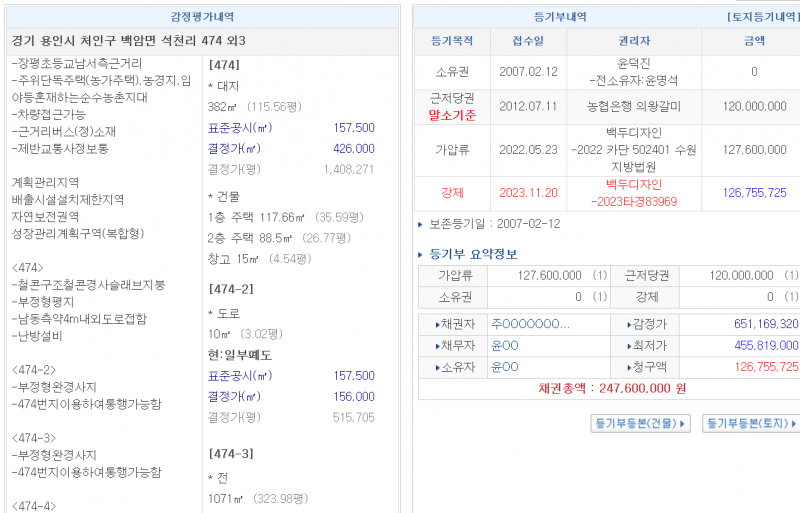Open the 등기부등본(토지) document button
Viewport: 800px width, 513px height.
pos(751,424)
